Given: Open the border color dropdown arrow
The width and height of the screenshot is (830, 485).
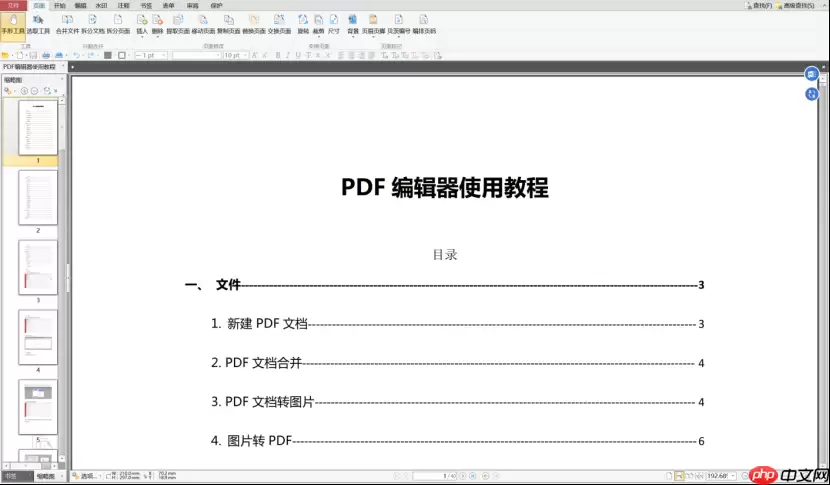Looking at the screenshot, I should (129, 55).
